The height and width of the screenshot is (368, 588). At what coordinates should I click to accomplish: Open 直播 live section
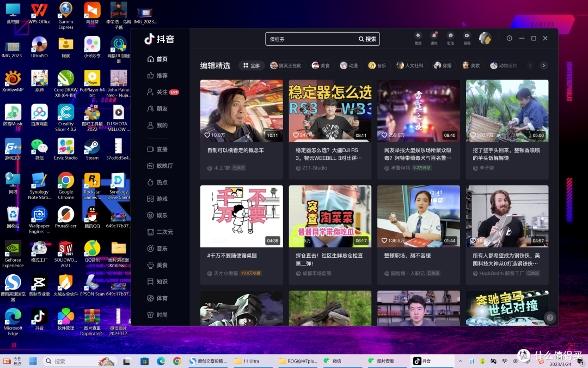point(157,149)
